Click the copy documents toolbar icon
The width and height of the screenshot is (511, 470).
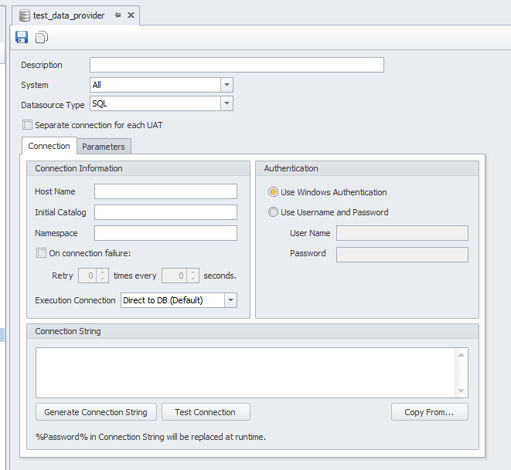(42, 37)
